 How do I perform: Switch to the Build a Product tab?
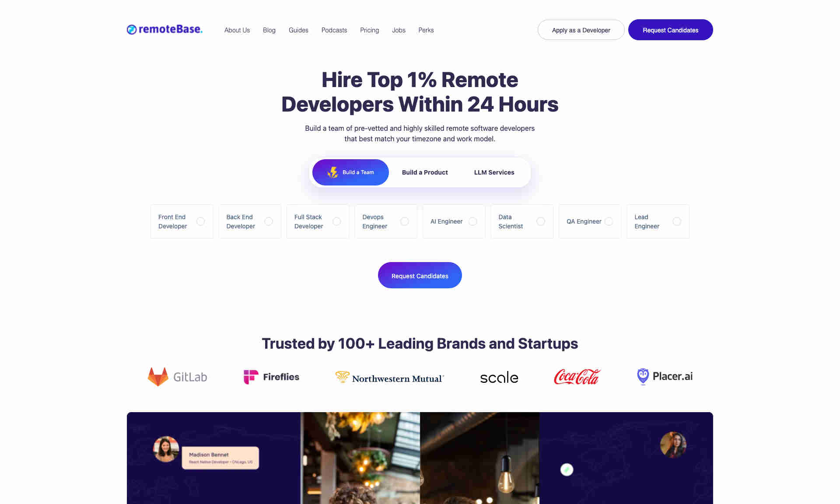pos(424,172)
